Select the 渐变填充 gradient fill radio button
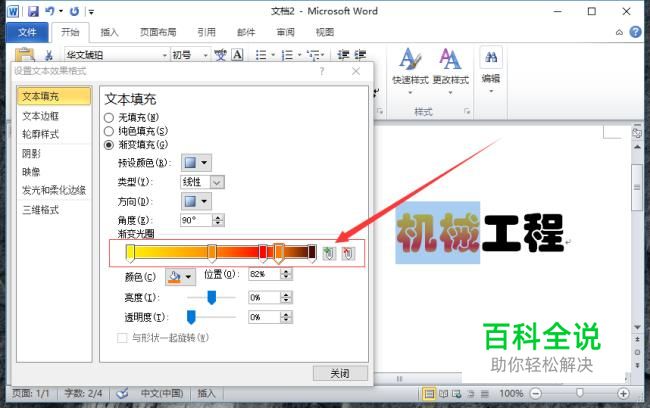Viewport: 650px width, 408px height. pyautogui.click(x=109, y=145)
